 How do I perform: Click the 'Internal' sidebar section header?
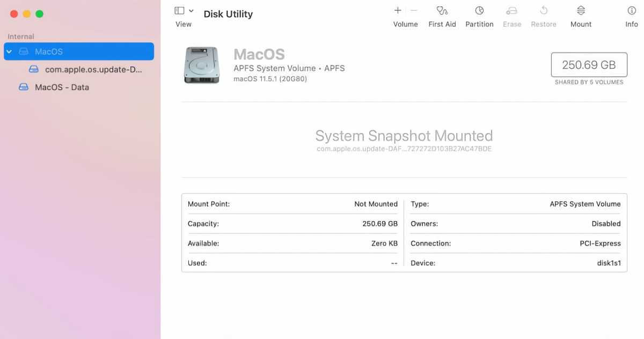coord(21,36)
